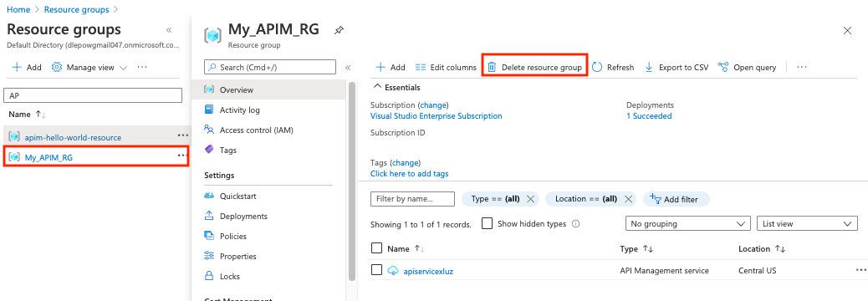Image resolution: width=868 pixels, height=301 pixels.
Task: Click Edit columns button
Action: pos(446,68)
